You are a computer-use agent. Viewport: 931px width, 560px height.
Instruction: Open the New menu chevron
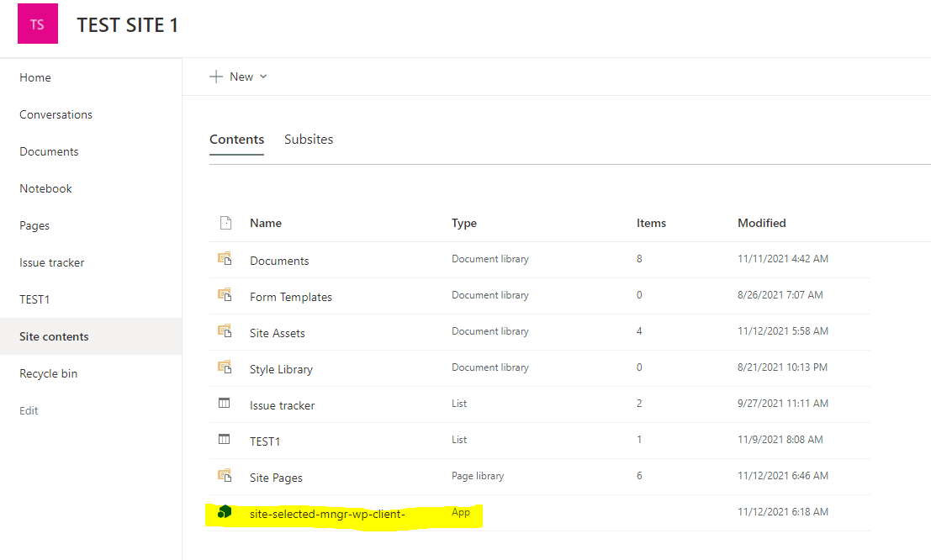coord(263,77)
